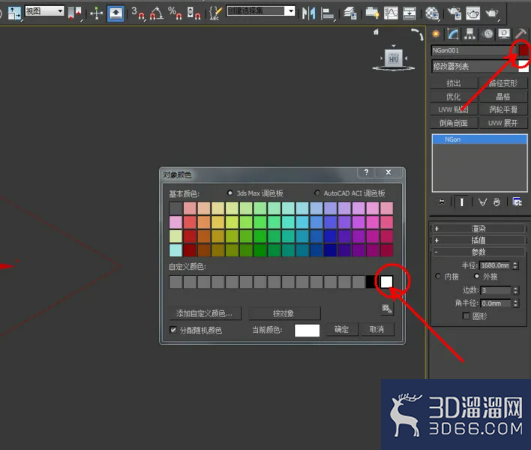Image resolution: width=531 pixels, height=450 pixels.
Task: Open Render Setup teapot icon
Action: pyautogui.click(x=454, y=13)
